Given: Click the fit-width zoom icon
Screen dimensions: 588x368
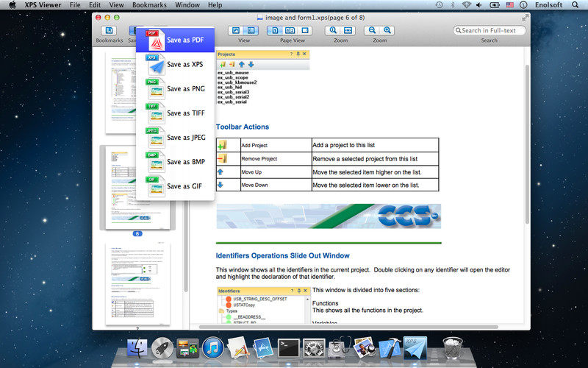Looking at the screenshot, I should click(348, 30).
